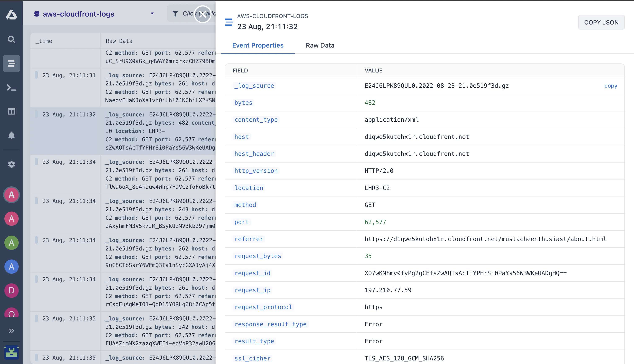634x364 pixels.
Task: Click the COPY JSON button
Action: (x=601, y=22)
